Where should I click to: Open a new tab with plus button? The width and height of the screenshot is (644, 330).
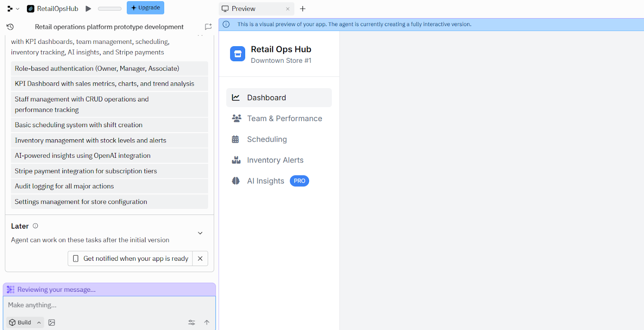[303, 9]
